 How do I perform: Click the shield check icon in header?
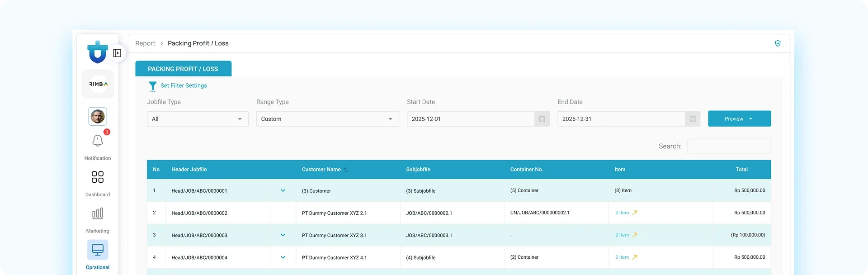pyautogui.click(x=778, y=43)
